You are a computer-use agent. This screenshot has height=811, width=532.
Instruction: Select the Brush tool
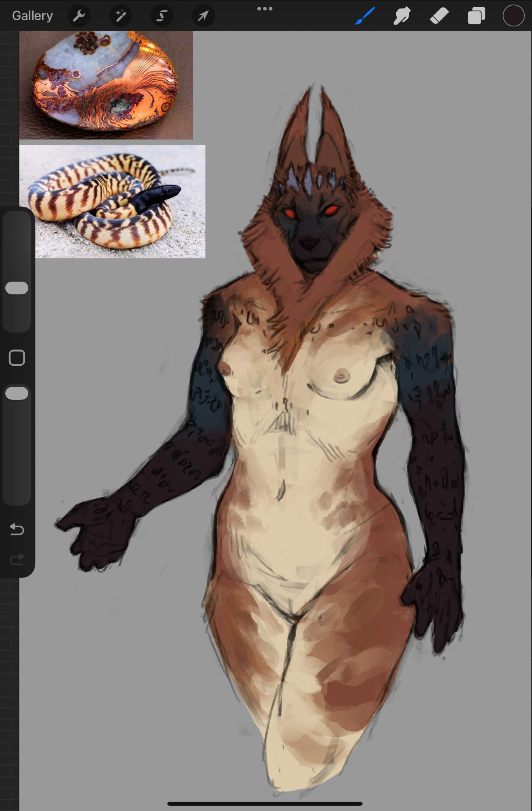[x=365, y=16]
